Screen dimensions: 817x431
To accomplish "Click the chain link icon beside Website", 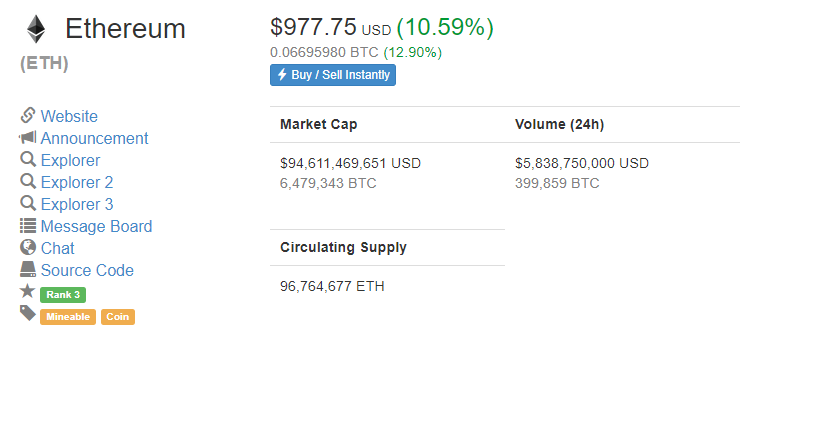I will click(28, 115).
